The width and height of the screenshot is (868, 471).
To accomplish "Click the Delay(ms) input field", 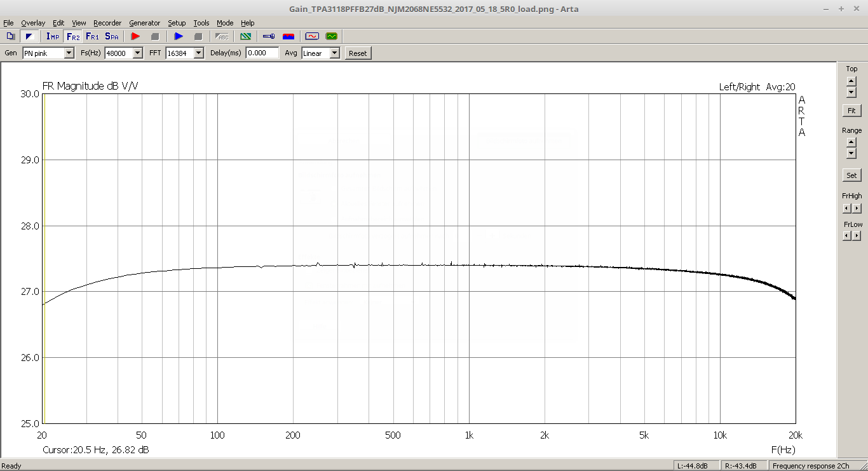I will coord(262,53).
